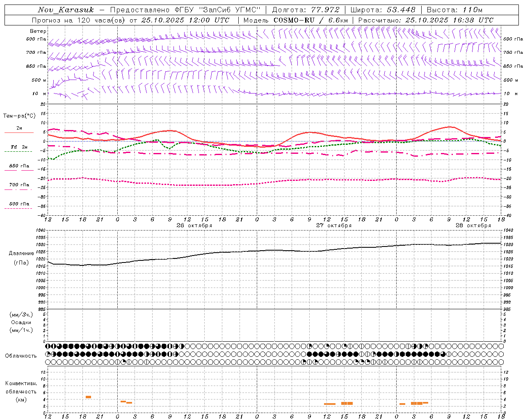Click the '(мм/1ч.)' precipitation unit label
The height and width of the screenshot is (420, 525).
click(21, 330)
